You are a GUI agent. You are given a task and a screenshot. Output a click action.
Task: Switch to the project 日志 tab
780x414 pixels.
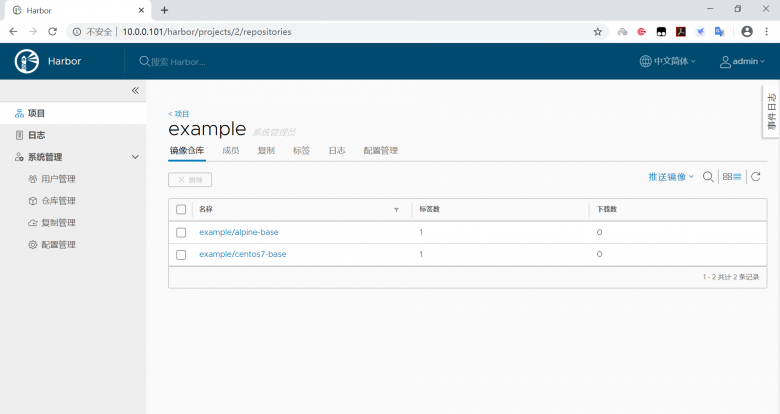[x=337, y=151]
